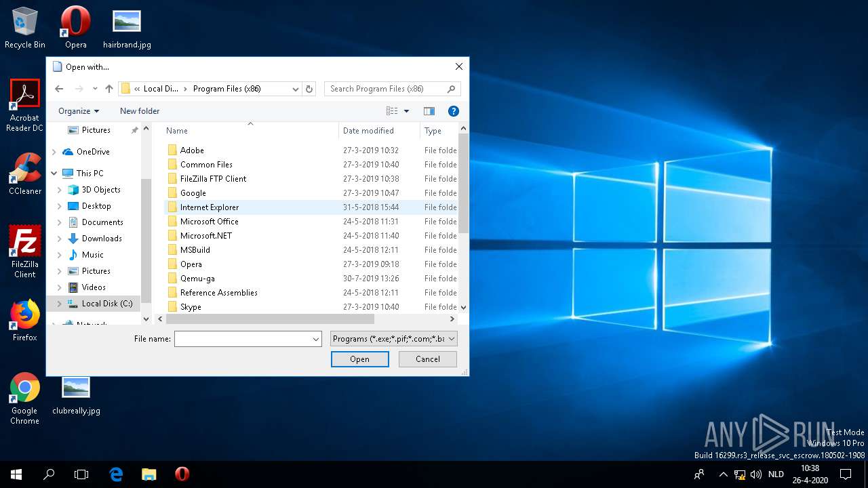Expand the Documents tree node
The width and height of the screenshot is (868, 488).
tap(60, 222)
